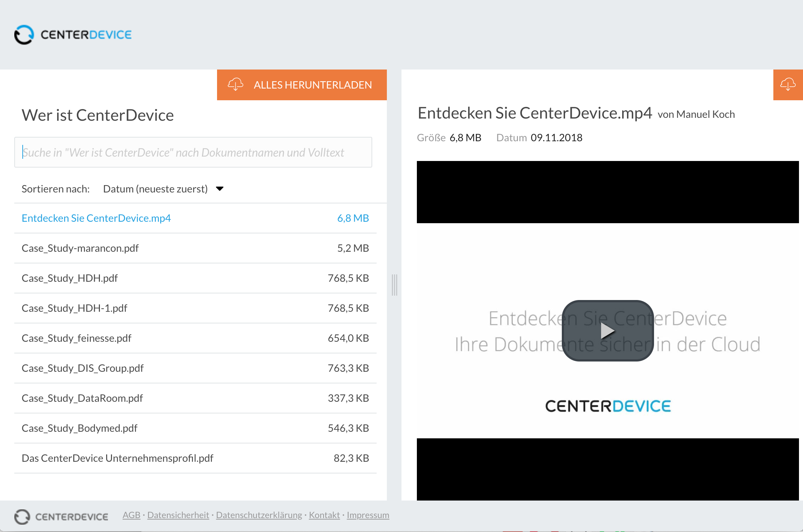This screenshot has width=803, height=532.
Task: Click the 5,2 MB size value
Action: coord(353,248)
